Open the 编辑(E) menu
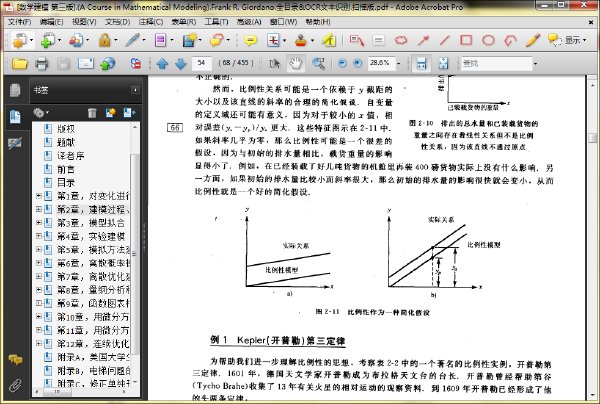This screenshot has height=404, width=600. (52, 22)
